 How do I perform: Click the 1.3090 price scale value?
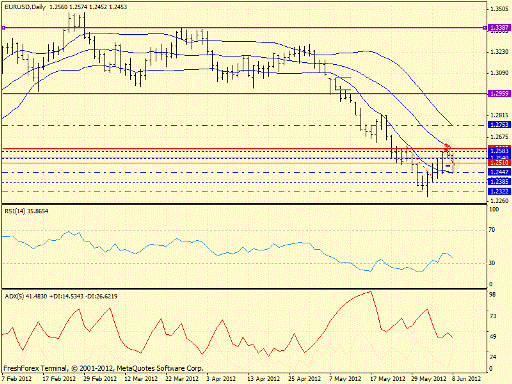499,73
